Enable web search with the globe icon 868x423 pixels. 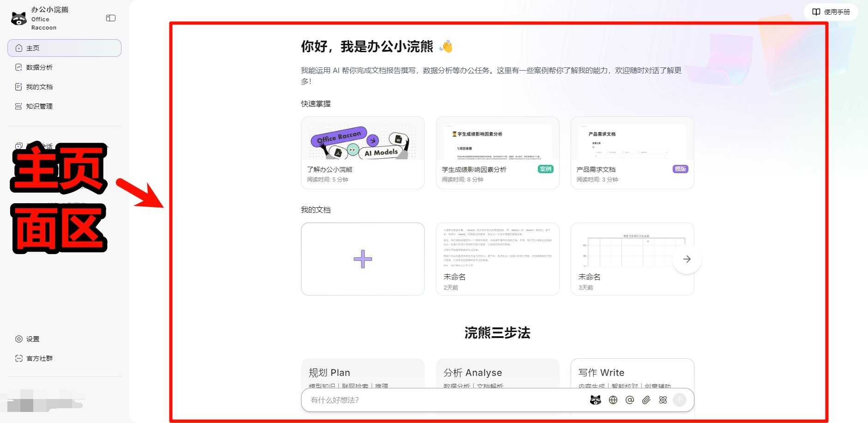pyautogui.click(x=613, y=400)
